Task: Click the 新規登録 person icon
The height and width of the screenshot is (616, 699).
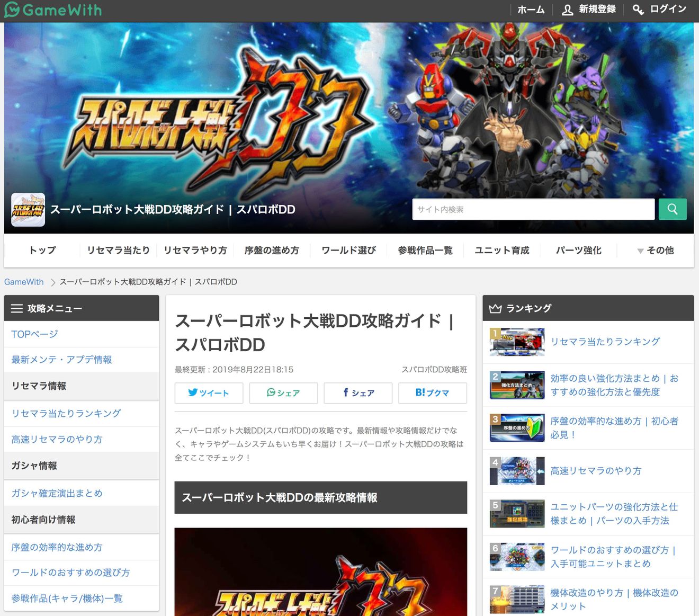Action: tap(567, 10)
